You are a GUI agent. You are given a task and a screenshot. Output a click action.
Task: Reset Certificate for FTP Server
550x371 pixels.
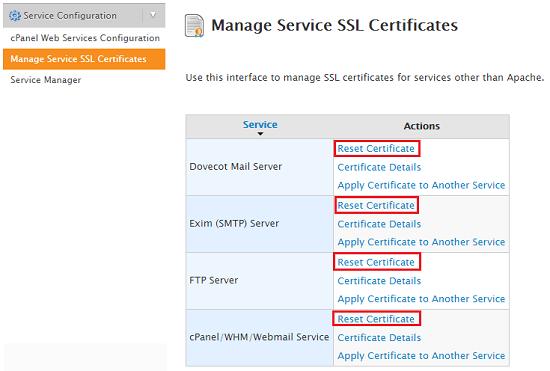tap(376, 262)
